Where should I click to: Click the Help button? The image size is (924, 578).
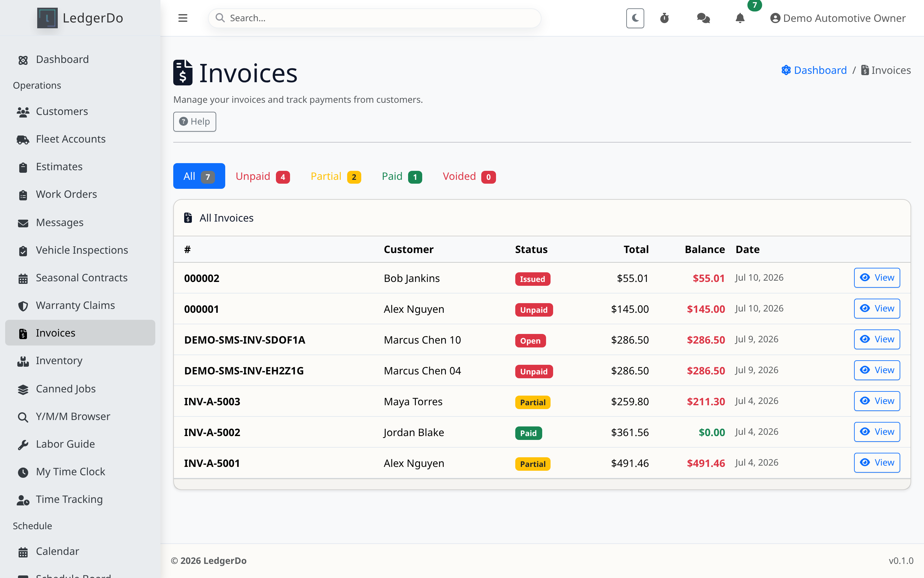[194, 122]
